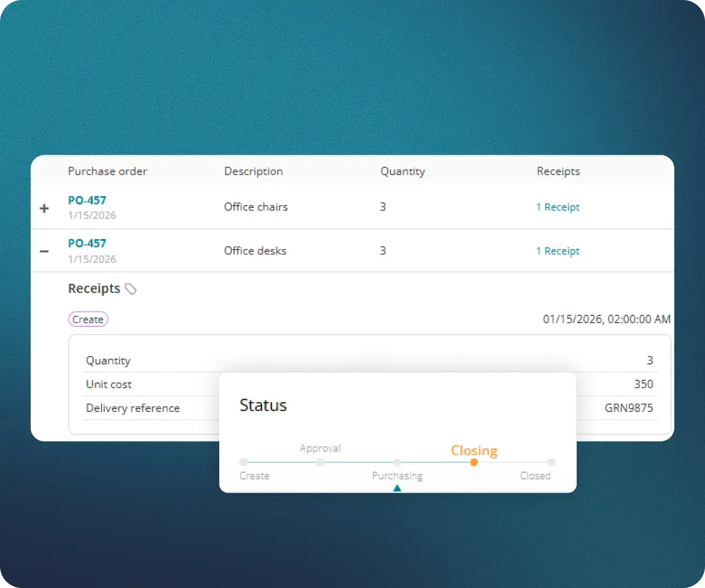705x588 pixels.
Task: Open 1 Receipt link for Office desks
Action: pos(558,251)
